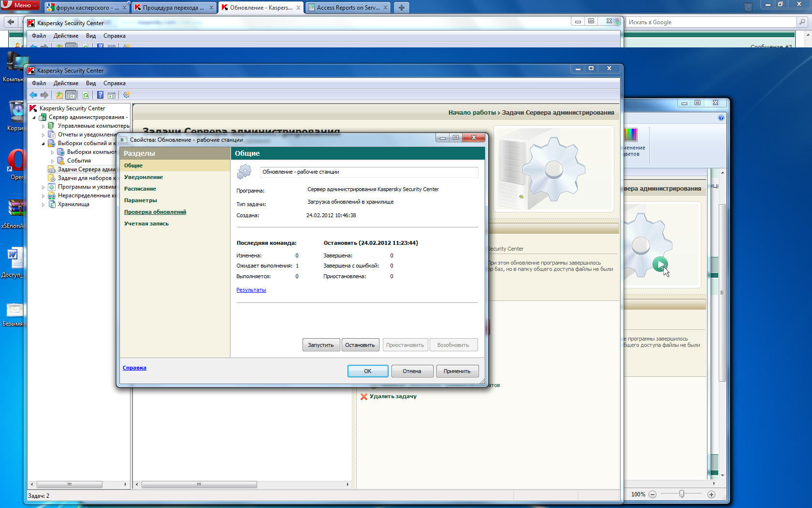Open the Действие menu in the front Kaspersky window
Image resolution: width=812 pixels, height=508 pixels.
tap(66, 83)
